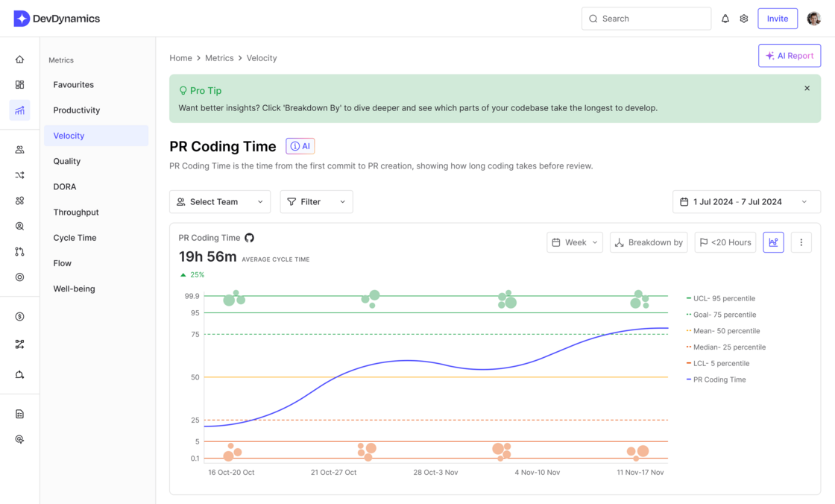
Task: Select the chart view icon button
Action: tap(773, 242)
